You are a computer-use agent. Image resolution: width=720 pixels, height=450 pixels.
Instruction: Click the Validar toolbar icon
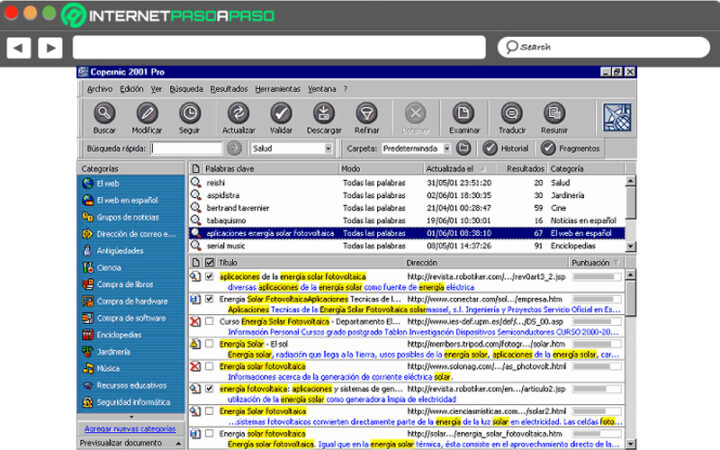click(281, 114)
